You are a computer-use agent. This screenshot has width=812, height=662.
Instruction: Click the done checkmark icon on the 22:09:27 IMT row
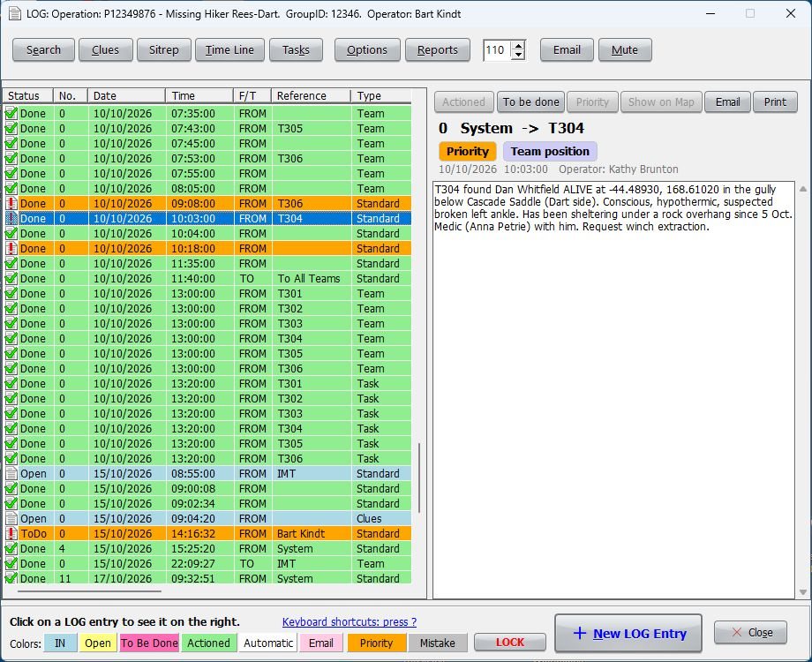tap(11, 563)
